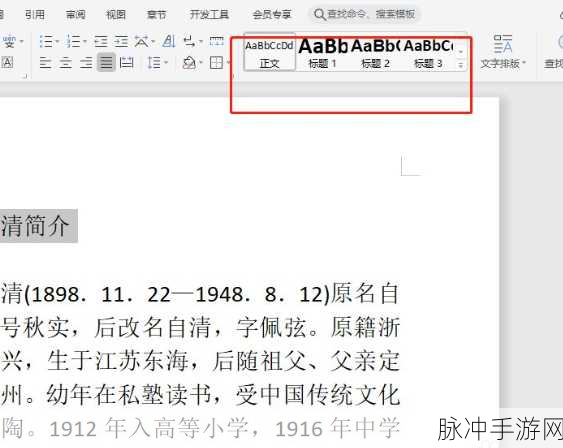Toggle justified text alignment
563x448 pixels.
coord(106,63)
